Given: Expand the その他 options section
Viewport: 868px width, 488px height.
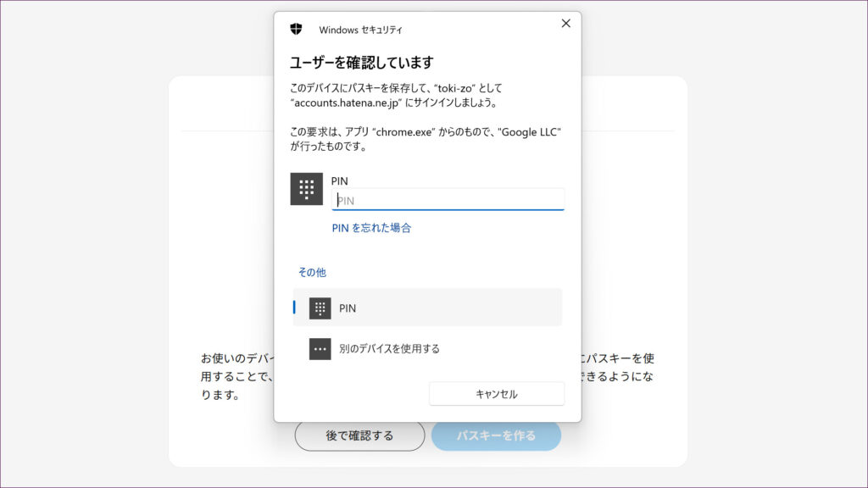Looking at the screenshot, I should (312, 273).
